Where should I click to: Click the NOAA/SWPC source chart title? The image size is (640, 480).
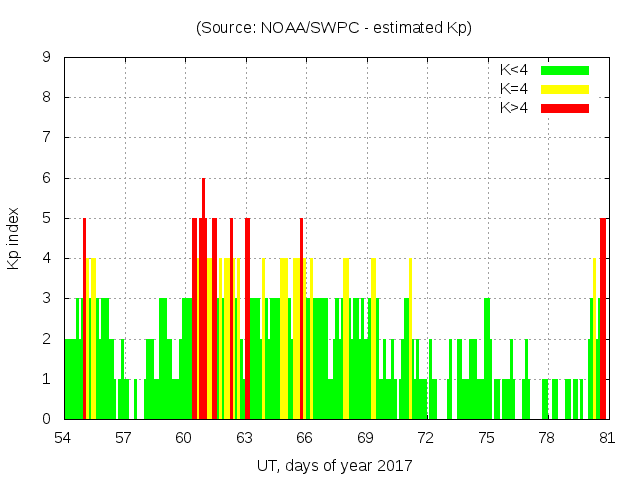tap(333, 28)
